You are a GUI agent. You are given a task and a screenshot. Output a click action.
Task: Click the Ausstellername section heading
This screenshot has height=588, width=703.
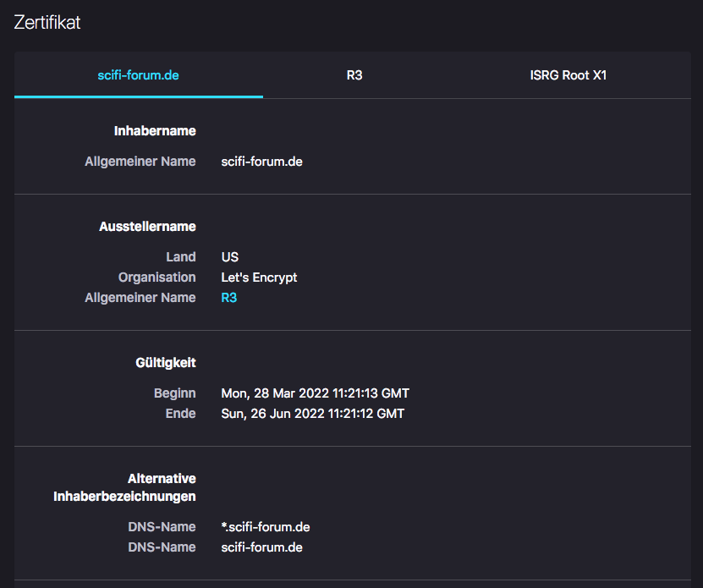coord(148,227)
